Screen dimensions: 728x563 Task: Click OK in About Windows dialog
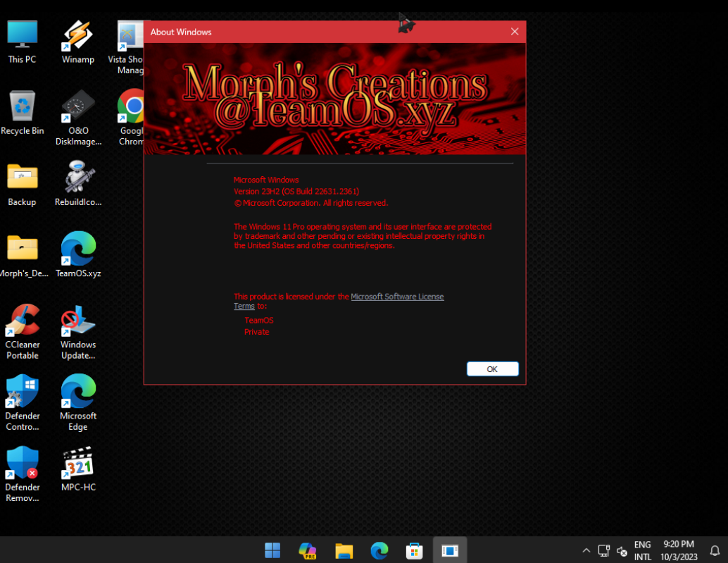pyautogui.click(x=492, y=369)
